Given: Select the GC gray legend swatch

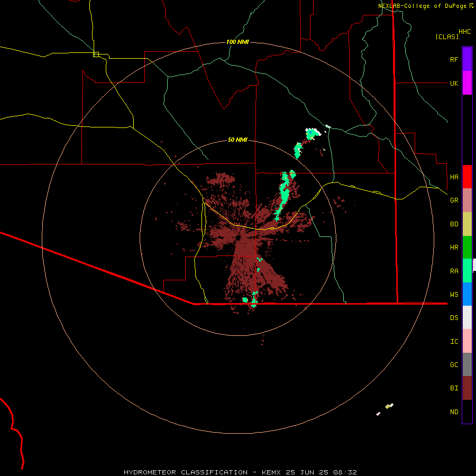Looking at the screenshot, I should (x=467, y=364).
